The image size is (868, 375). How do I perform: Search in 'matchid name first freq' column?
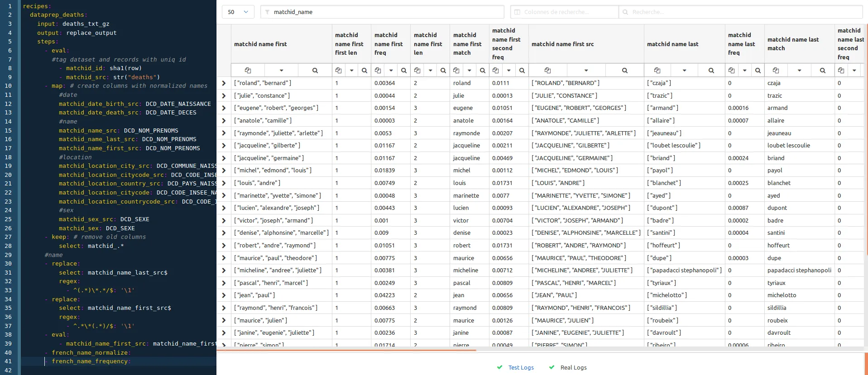click(x=404, y=70)
